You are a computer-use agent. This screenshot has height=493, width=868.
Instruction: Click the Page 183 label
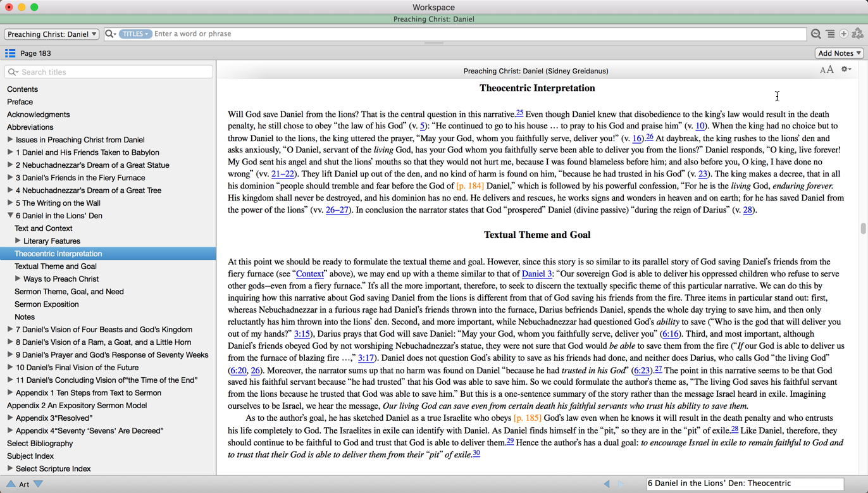click(x=35, y=54)
